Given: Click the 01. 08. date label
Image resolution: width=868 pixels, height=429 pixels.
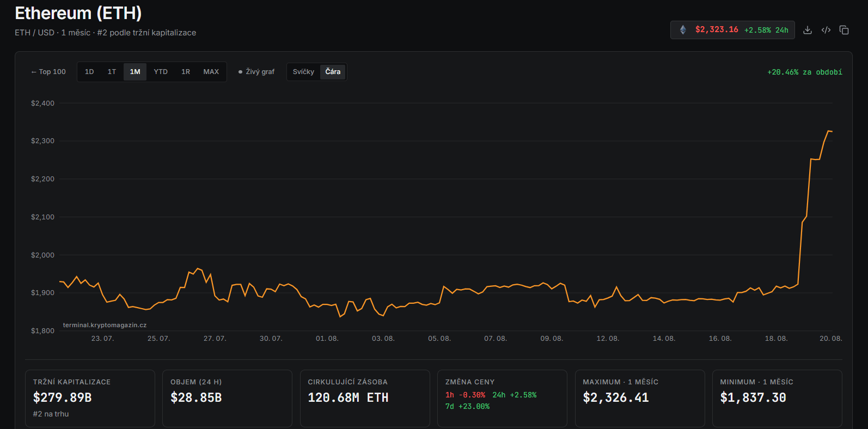Looking at the screenshot, I should click(x=327, y=339).
